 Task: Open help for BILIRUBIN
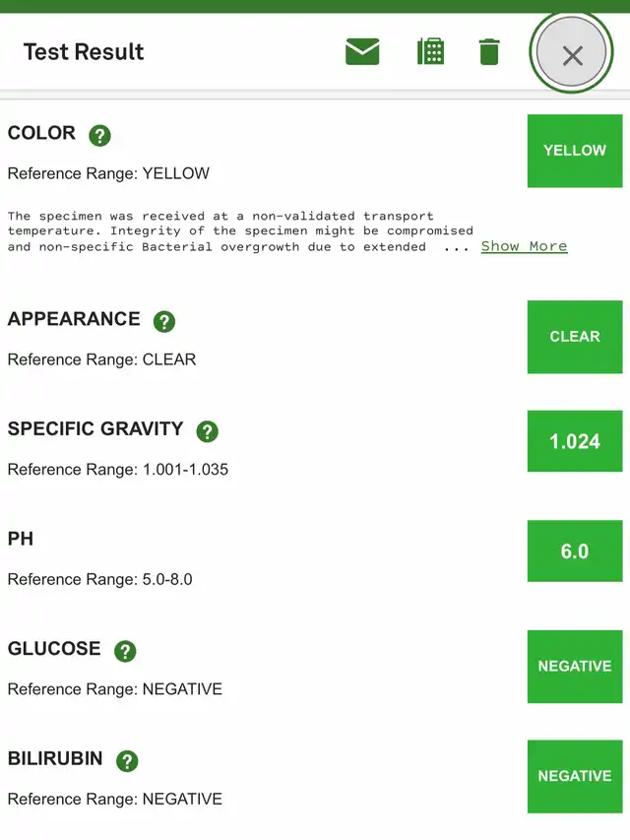click(x=127, y=760)
